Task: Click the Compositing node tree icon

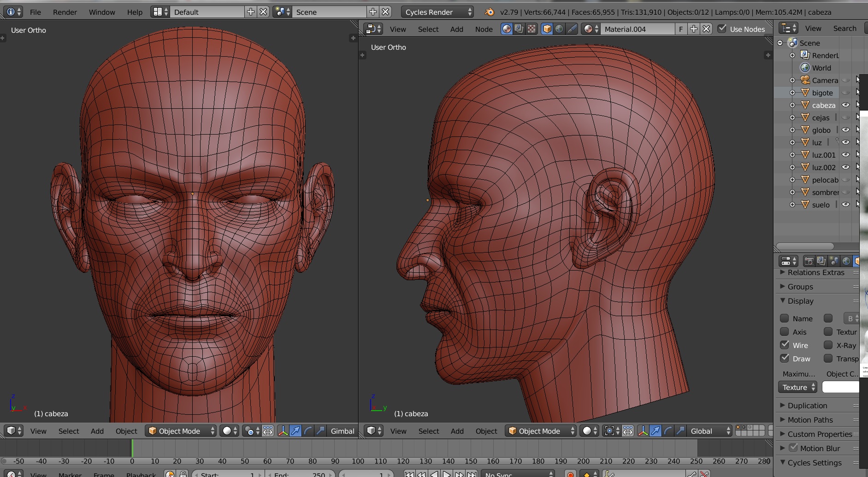Action: tap(519, 29)
